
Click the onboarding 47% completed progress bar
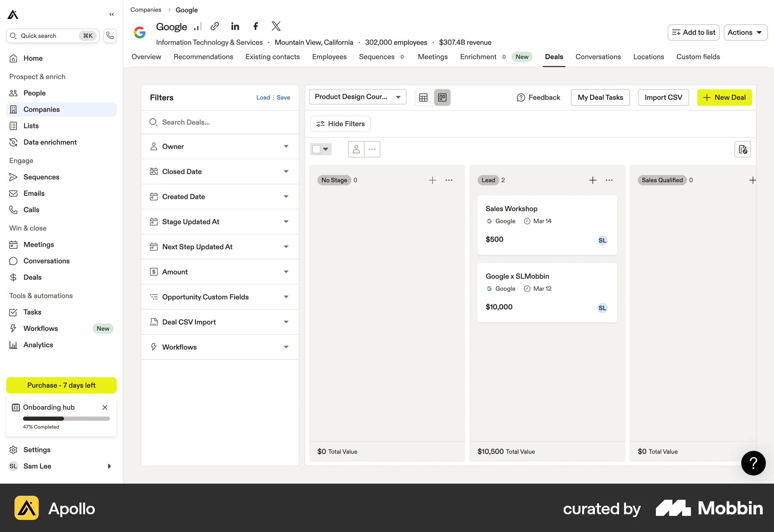click(66, 418)
